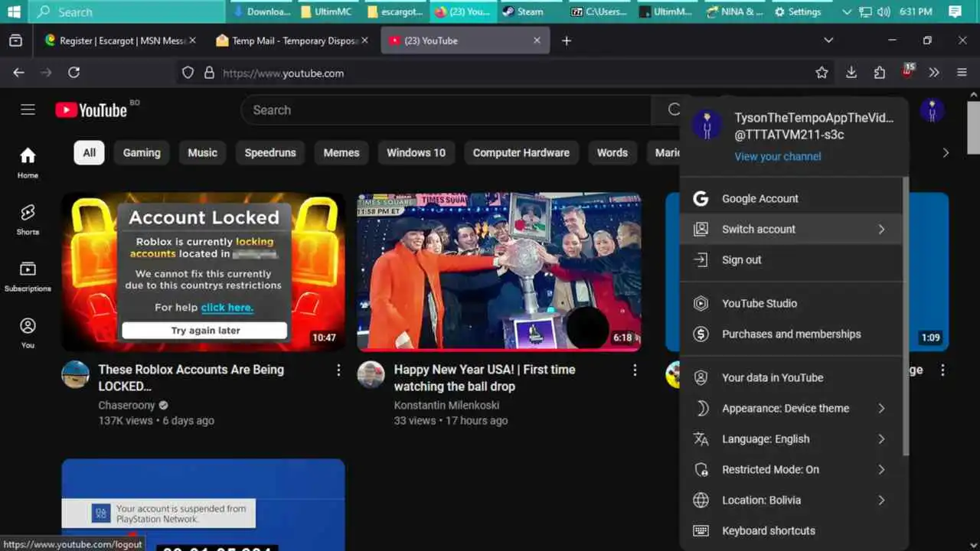Select the Windows 10 filter chip
980x551 pixels.
pyautogui.click(x=416, y=152)
